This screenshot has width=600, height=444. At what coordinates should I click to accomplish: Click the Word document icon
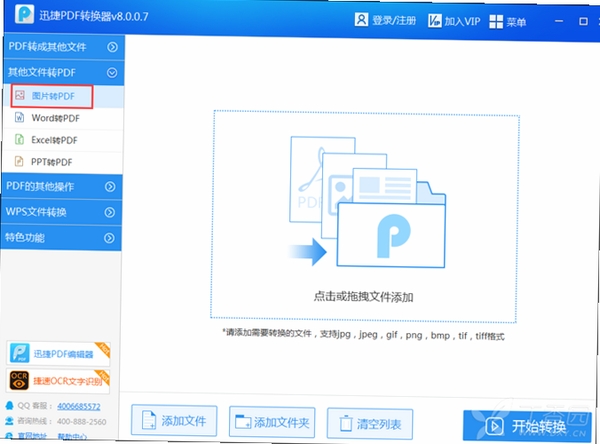[20, 117]
